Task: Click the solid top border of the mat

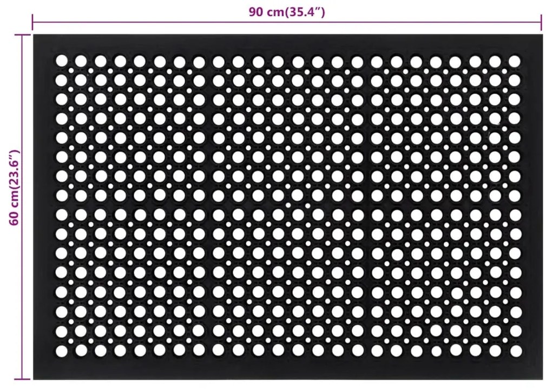Action: pos(287,43)
